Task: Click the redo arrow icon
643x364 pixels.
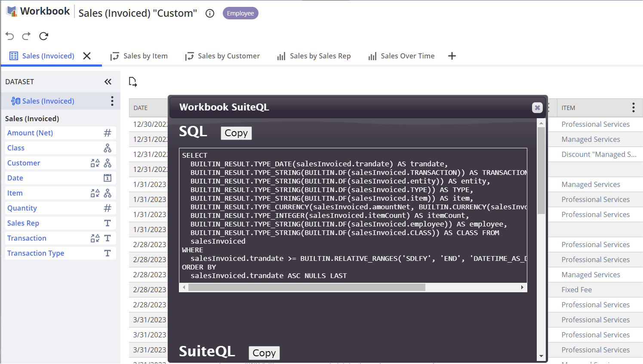Action: (26, 36)
